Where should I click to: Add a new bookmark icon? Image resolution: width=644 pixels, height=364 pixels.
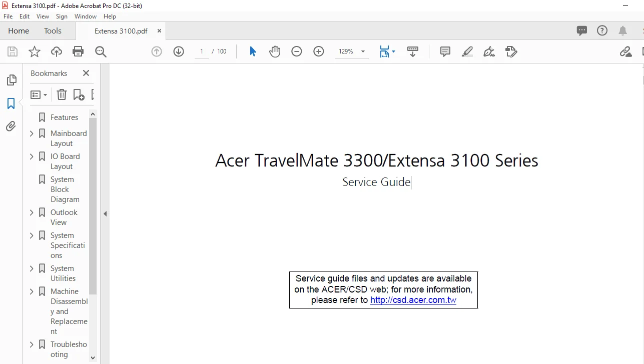pyautogui.click(x=79, y=94)
